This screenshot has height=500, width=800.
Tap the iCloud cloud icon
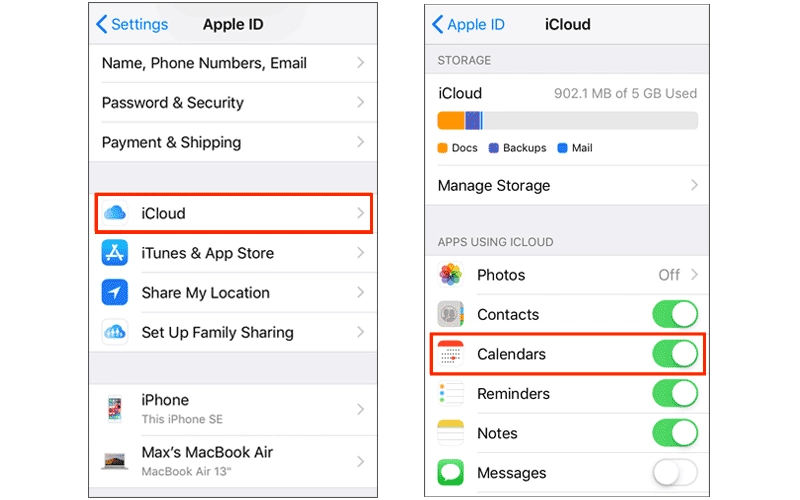(115, 213)
